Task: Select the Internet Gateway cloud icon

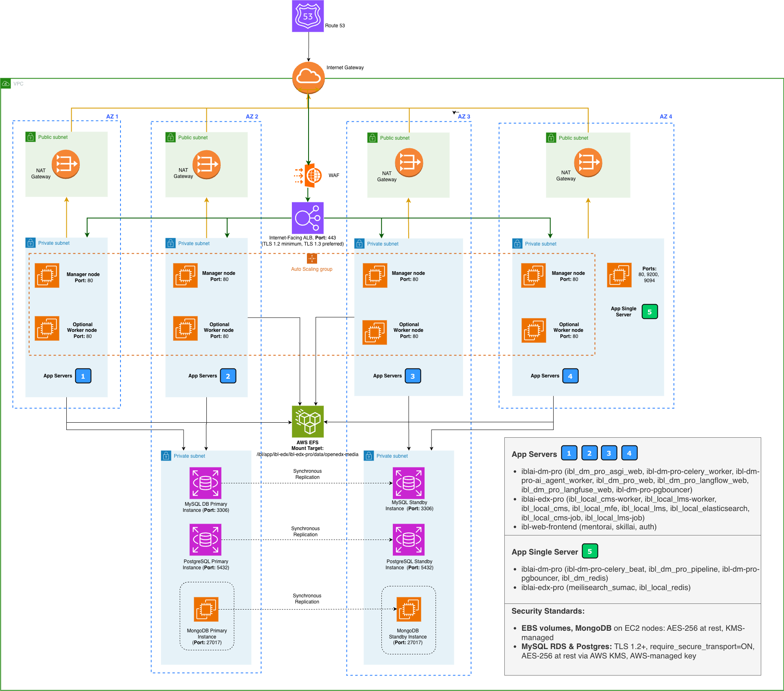Action: 308,77
